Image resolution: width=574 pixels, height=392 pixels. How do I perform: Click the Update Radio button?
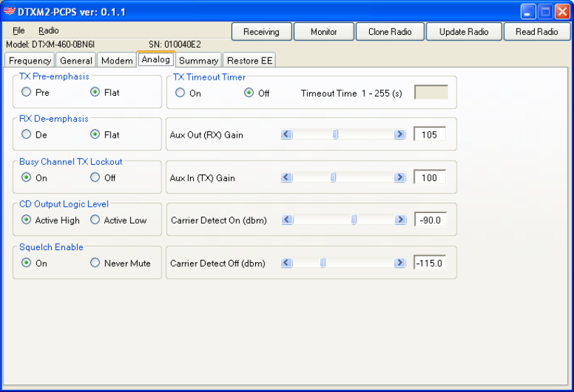click(464, 32)
